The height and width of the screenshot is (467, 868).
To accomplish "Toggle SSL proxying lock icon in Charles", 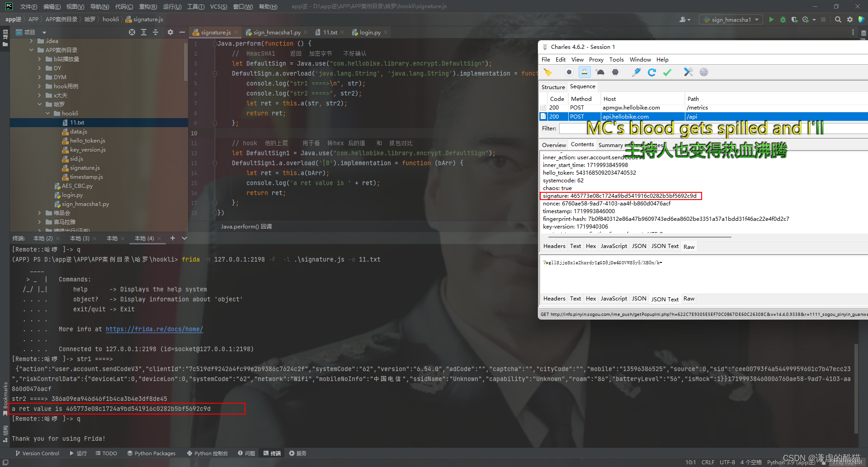I will (585, 72).
